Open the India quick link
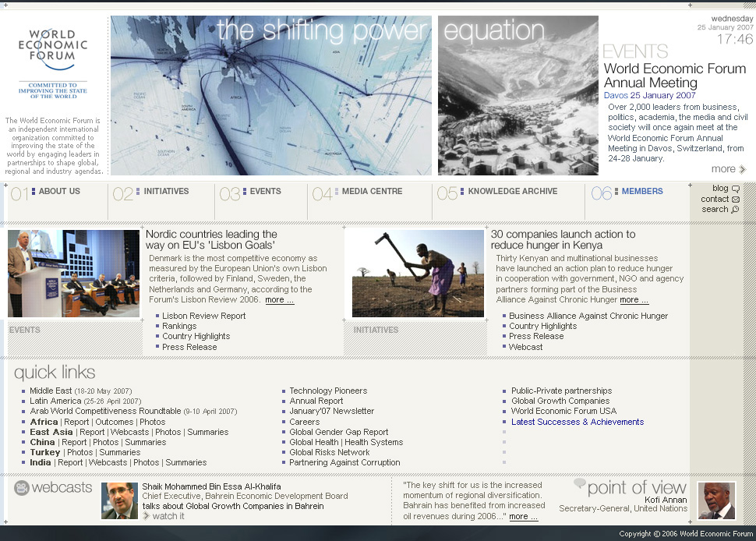 coord(40,462)
